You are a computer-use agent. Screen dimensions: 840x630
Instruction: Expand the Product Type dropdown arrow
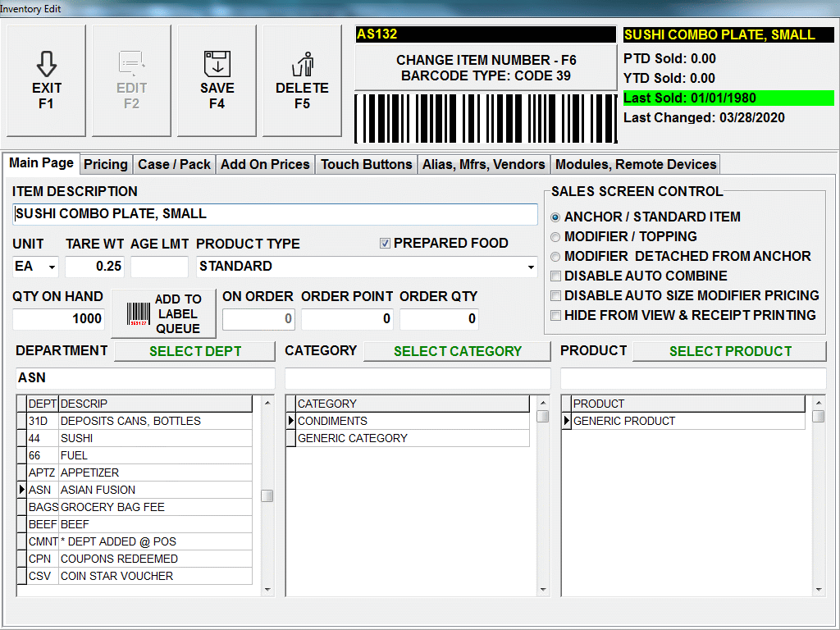(531, 267)
